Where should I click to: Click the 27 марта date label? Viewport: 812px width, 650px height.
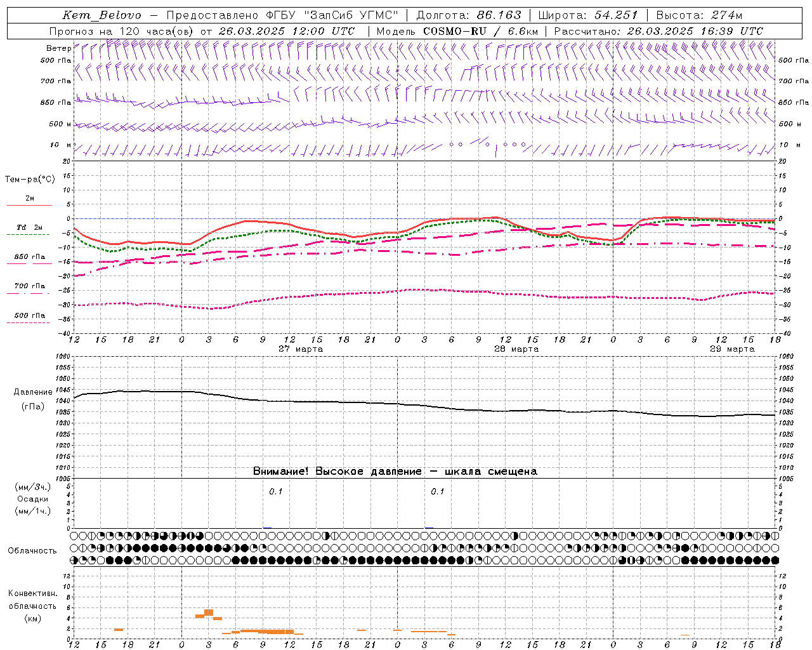301,349
